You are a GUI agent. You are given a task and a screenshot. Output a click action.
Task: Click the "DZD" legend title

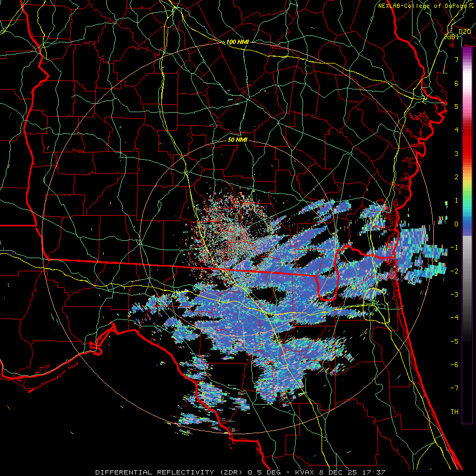(x=464, y=32)
